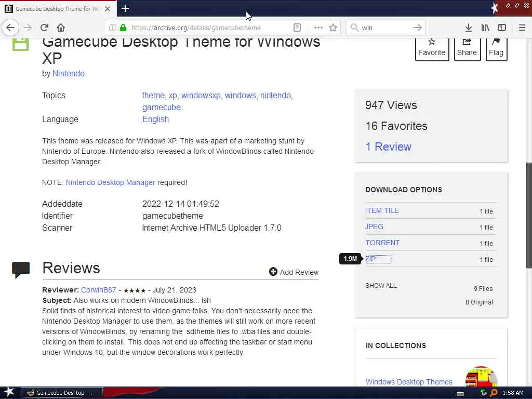The image size is (532, 399).
Task: Open the star Start menu button on taskbar
Action: coord(9,392)
